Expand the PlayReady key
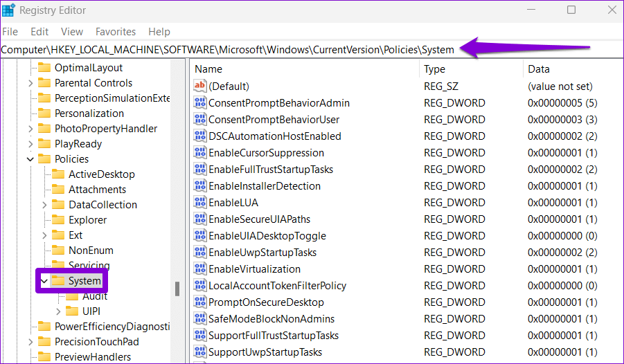The image size is (624, 364). pyautogui.click(x=30, y=144)
